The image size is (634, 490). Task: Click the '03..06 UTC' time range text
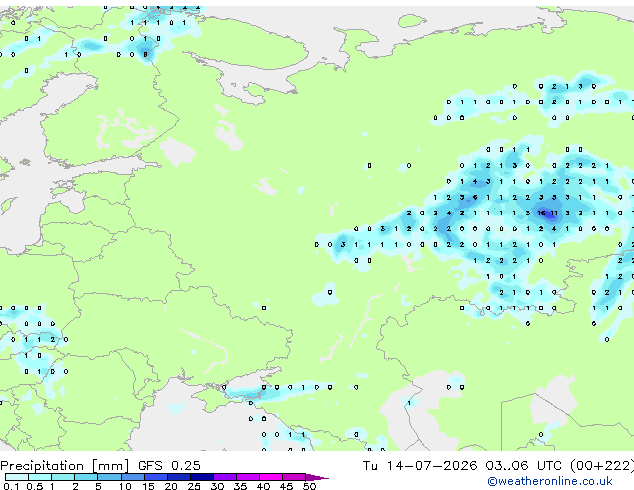[x=524, y=466]
